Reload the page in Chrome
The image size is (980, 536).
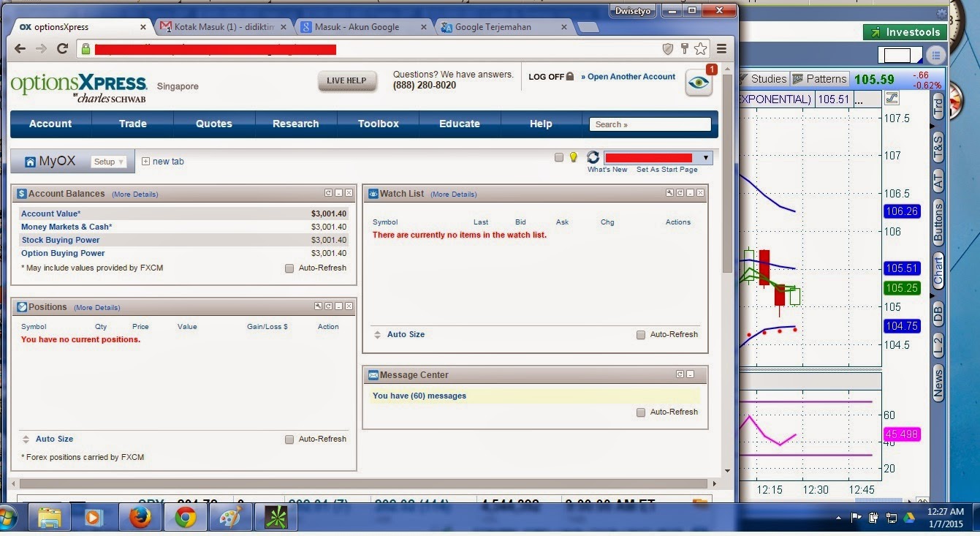62,49
